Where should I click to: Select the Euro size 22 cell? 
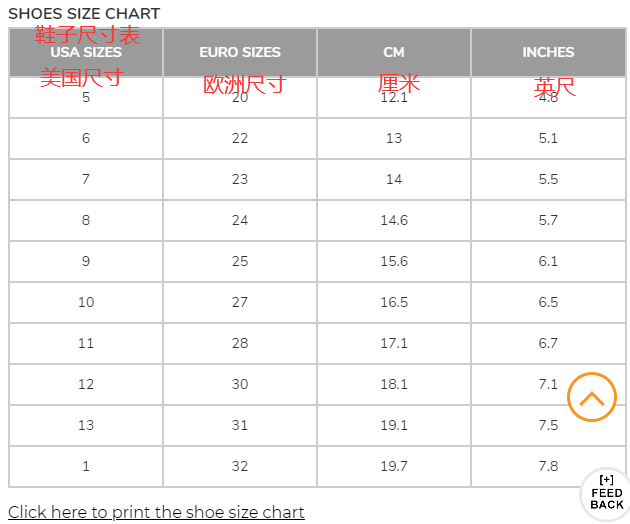tap(240, 138)
